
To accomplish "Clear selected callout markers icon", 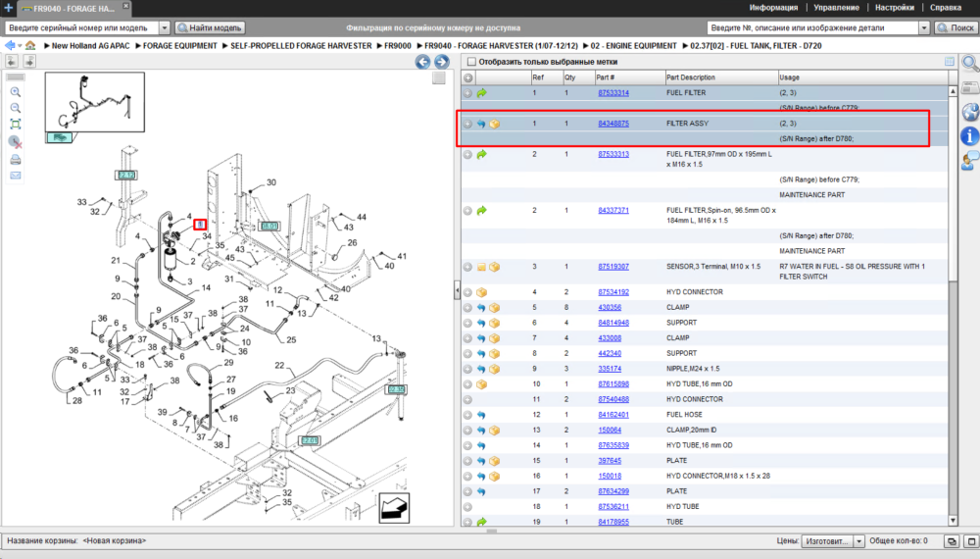I will coord(16,142).
